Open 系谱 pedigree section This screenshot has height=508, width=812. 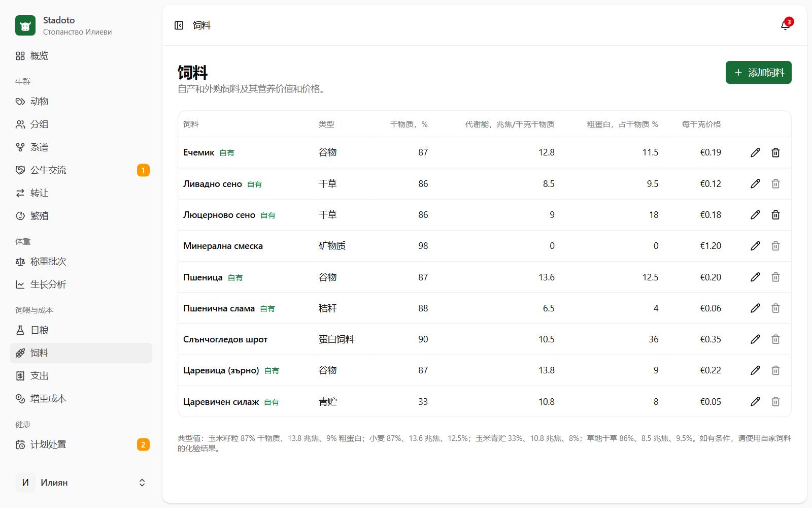[81, 147]
